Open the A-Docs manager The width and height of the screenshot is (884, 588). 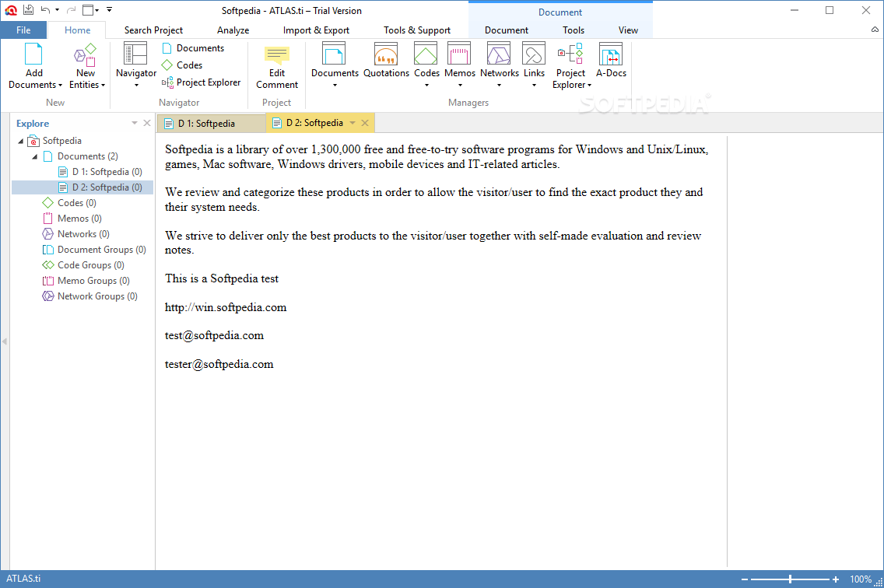(611, 61)
